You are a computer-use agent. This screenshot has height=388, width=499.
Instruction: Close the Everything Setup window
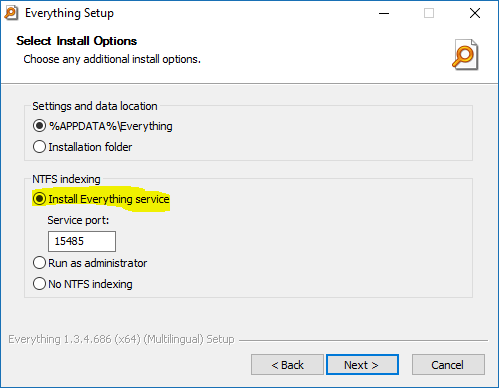pyautogui.click(x=475, y=13)
